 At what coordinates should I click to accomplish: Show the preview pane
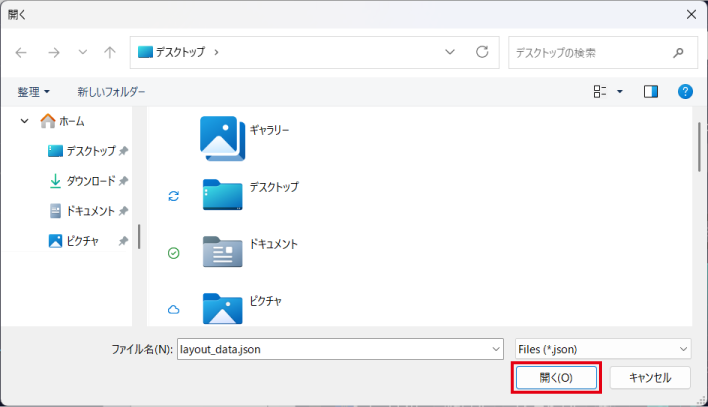click(651, 91)
